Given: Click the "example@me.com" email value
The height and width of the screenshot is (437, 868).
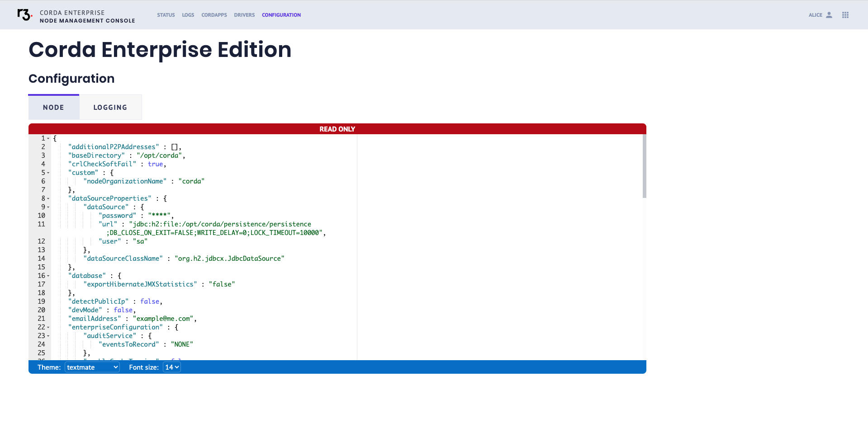Looking at the screenshot, I should [163, 319].
